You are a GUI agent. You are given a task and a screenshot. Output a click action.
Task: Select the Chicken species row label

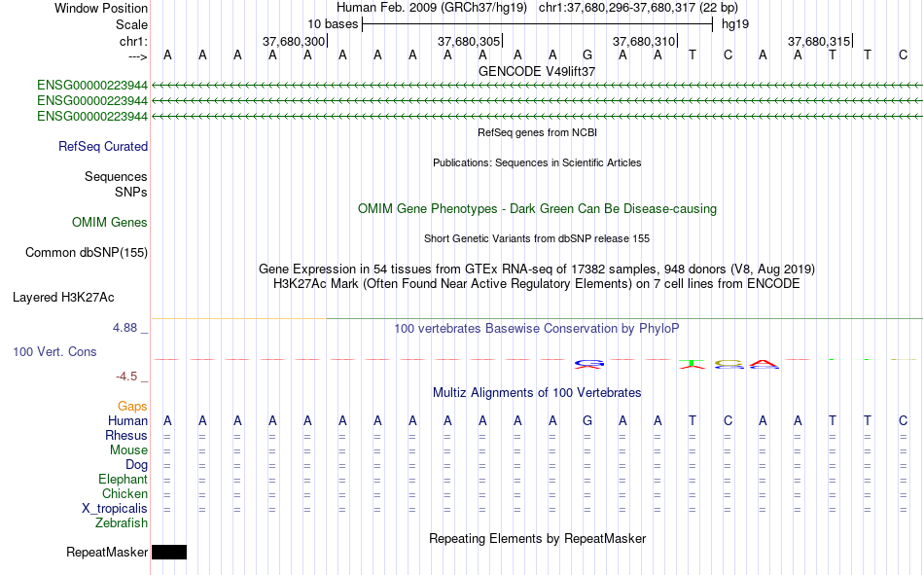tap(124, 493)
